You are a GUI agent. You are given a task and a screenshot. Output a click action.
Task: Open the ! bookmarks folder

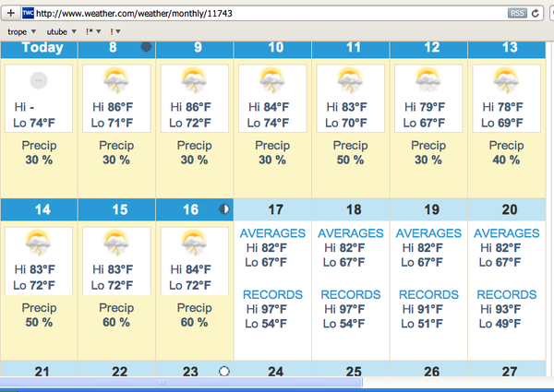pyautogui.click(x=115, y=31)
